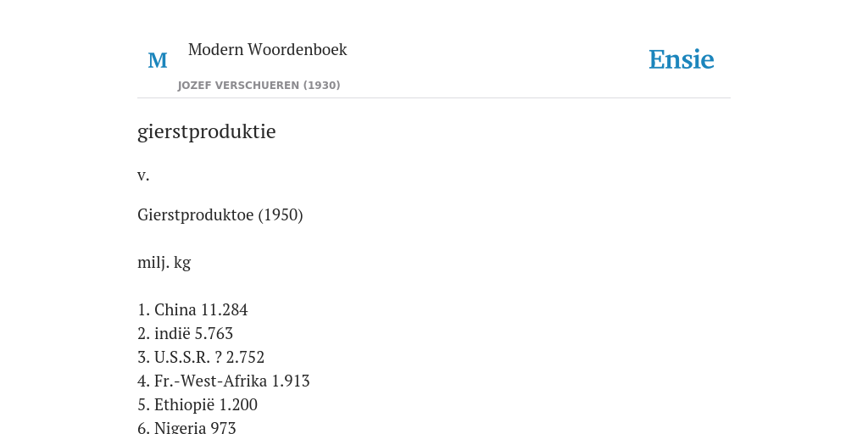This screenshot has width=868, height=434.
Task: Click the year (1930) beside author name
Action: coord(321,86)
